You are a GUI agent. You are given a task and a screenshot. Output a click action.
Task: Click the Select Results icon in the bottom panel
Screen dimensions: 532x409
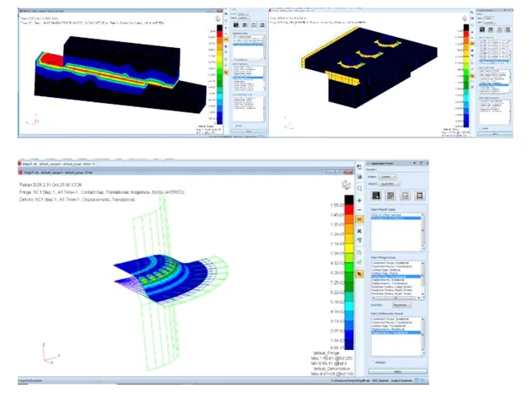(374, 196)
